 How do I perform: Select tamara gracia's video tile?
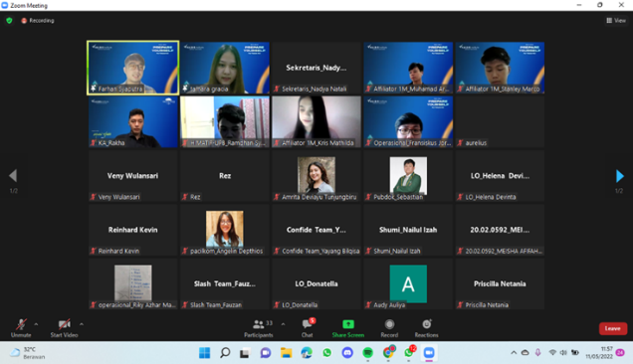(225, 68)
